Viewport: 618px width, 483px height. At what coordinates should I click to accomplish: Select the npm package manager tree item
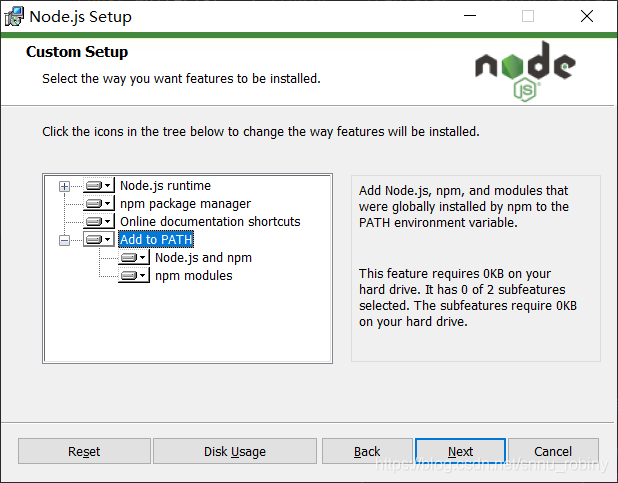click(185, 204)
